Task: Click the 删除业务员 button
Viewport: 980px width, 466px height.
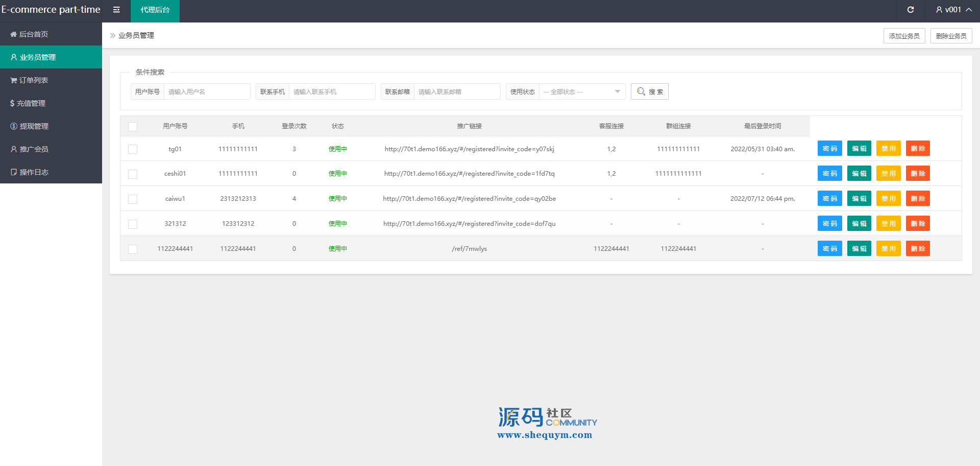Action: point(951,36)
